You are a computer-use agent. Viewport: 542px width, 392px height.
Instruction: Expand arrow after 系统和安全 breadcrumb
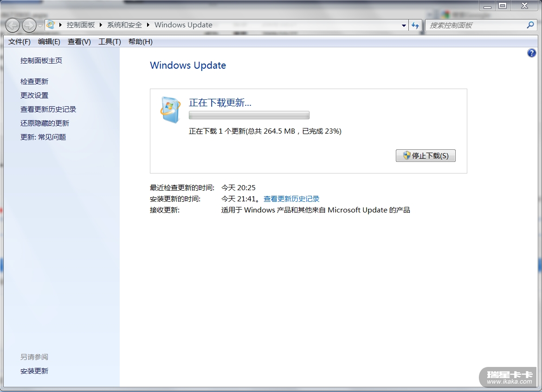coord(148,25)
